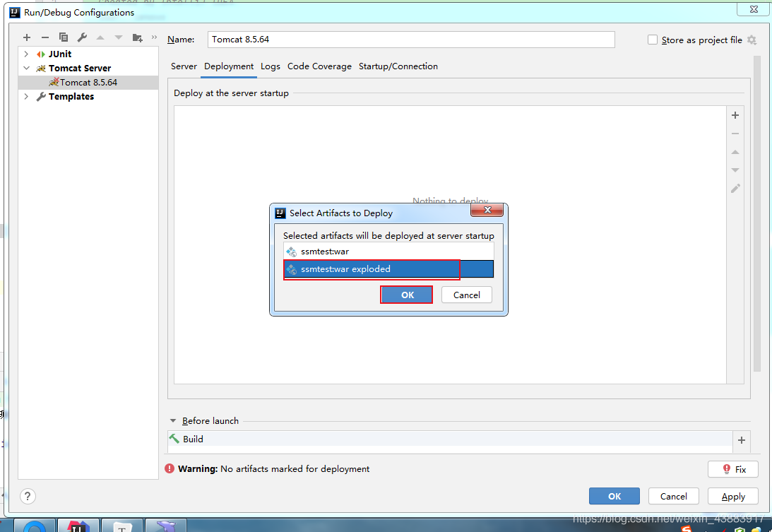Move artifact up in the deployment list
772x532 pixels.
tap(735, 152)
